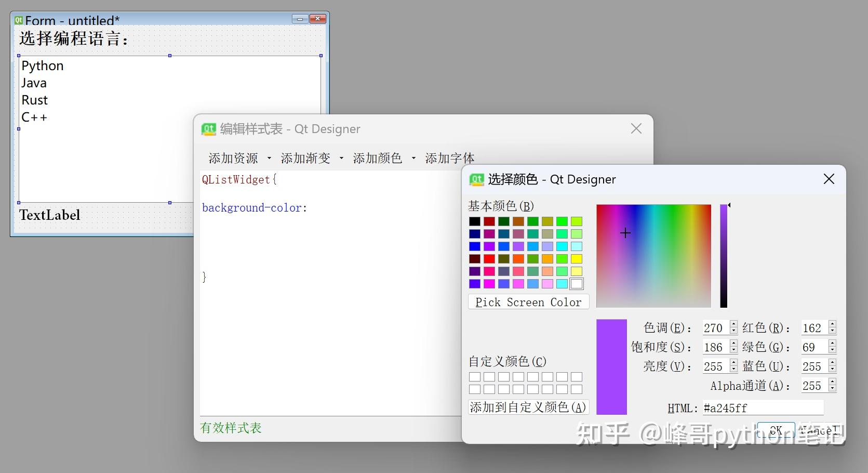Image resolution: width=868 pixels, height=473 pixels.
Task: Select an empty custom color slot
Action: pyautogui.click(x=474, y=376)
